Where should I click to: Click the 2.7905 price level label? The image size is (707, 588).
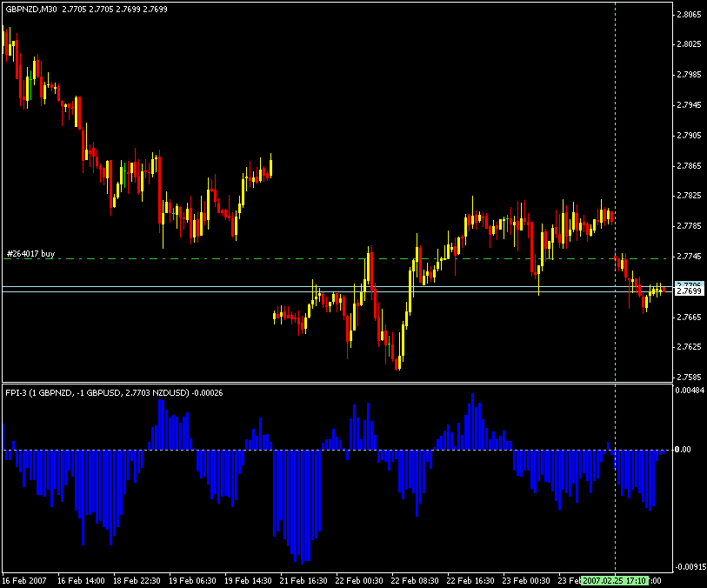coord(689,136)
